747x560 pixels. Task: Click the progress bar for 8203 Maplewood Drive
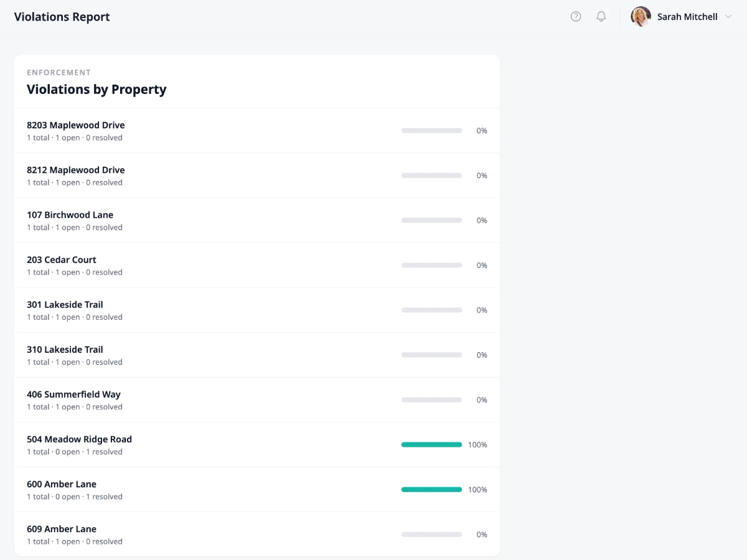[x=431, y=131]
